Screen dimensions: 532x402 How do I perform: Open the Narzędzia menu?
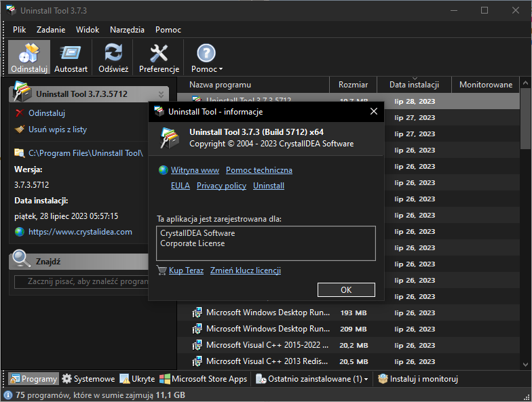127,30
